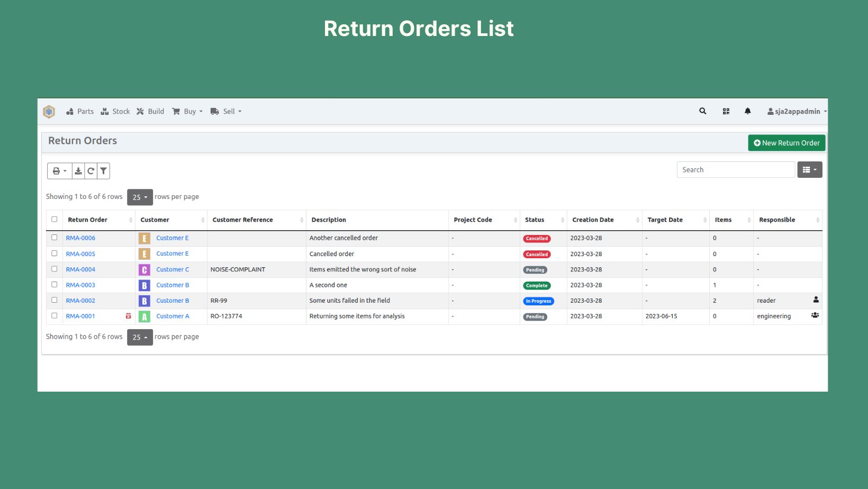
Task: Focus the table Search field
Action: pyautogui.click(x=735, y=170)
